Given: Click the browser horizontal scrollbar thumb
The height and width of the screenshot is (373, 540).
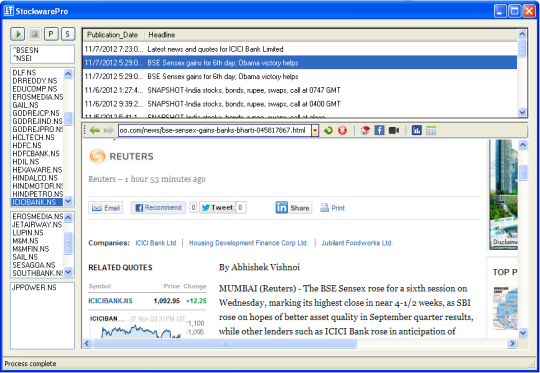Looking at the screenshot, I should tap(225, 343).
